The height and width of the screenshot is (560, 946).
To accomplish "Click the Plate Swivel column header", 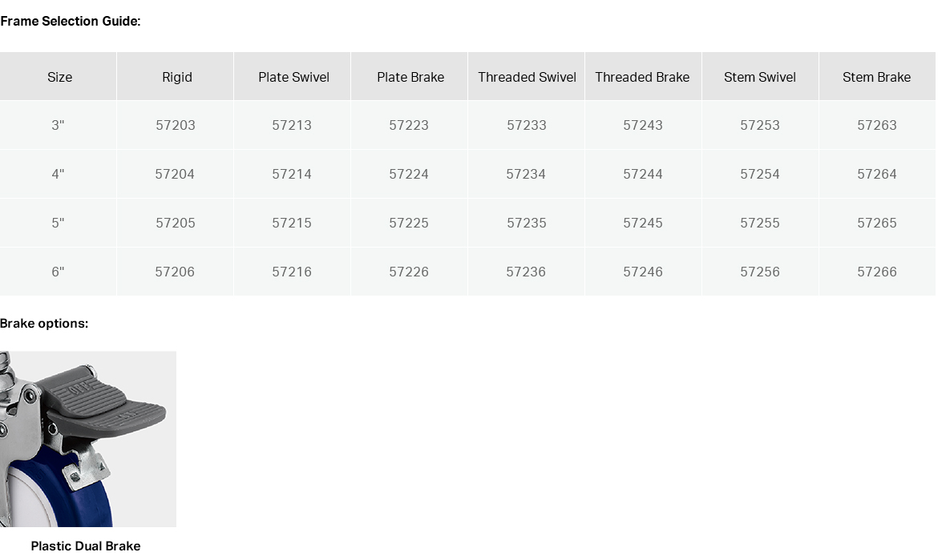I will click(293, 77).
